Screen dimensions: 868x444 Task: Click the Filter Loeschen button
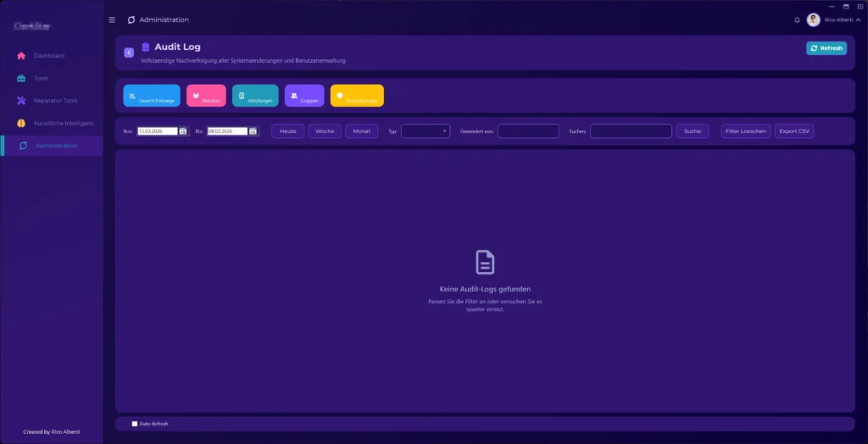point(746,131)
